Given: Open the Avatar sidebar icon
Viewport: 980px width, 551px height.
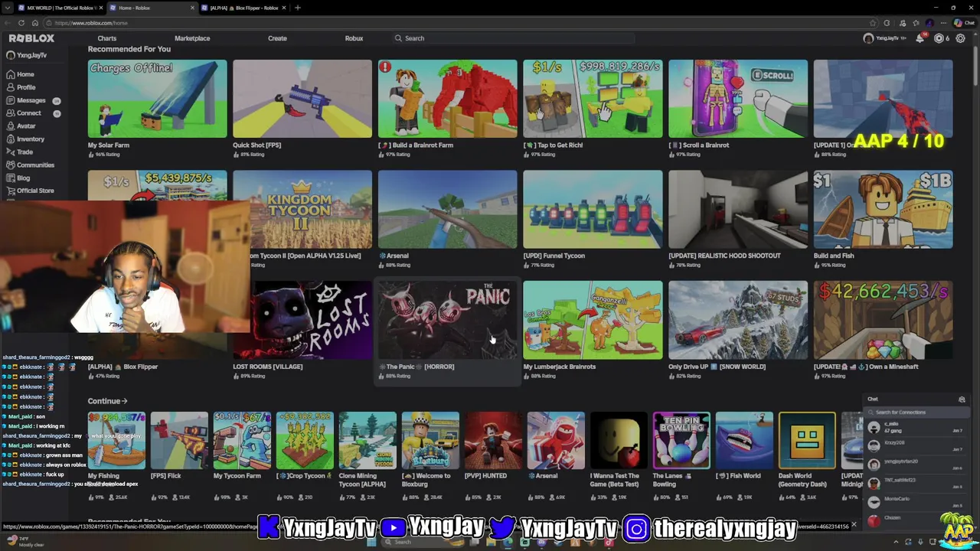Looking at the screenshot, I should tap(11, 126).
